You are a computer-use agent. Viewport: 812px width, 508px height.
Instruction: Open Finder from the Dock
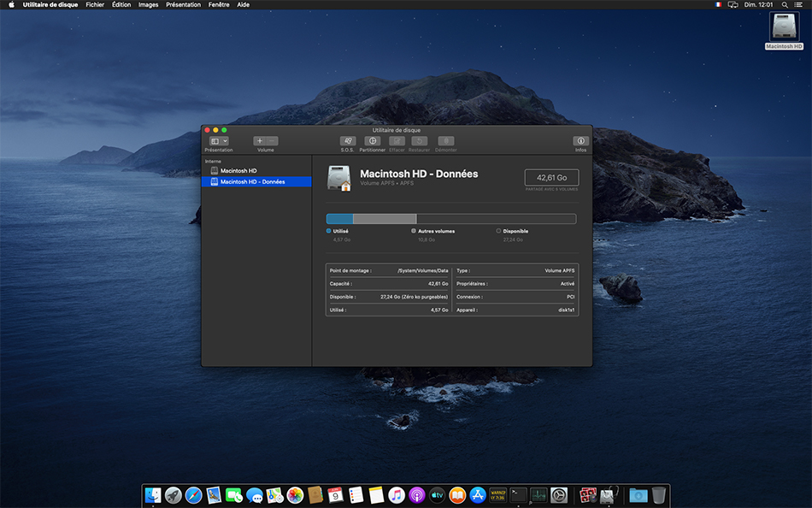[x=153, y=495]
